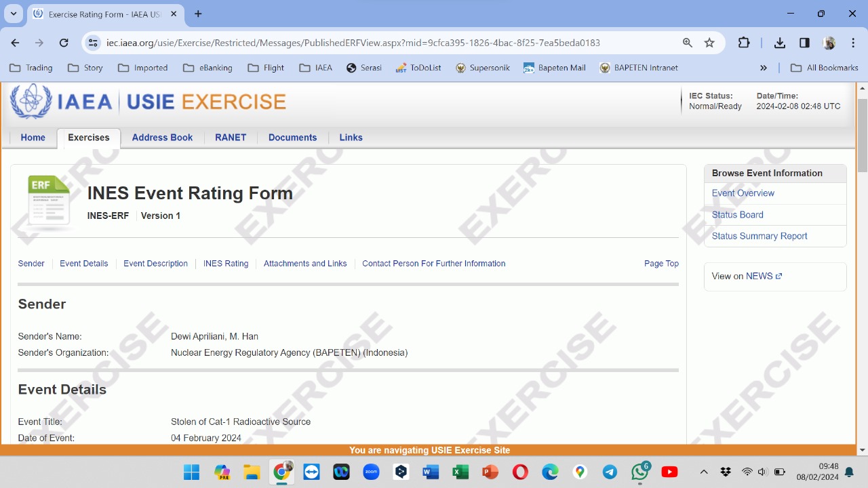This screenshot has width=868, height=488.
Task: Open Status Summary Report link
Action: 759,237
